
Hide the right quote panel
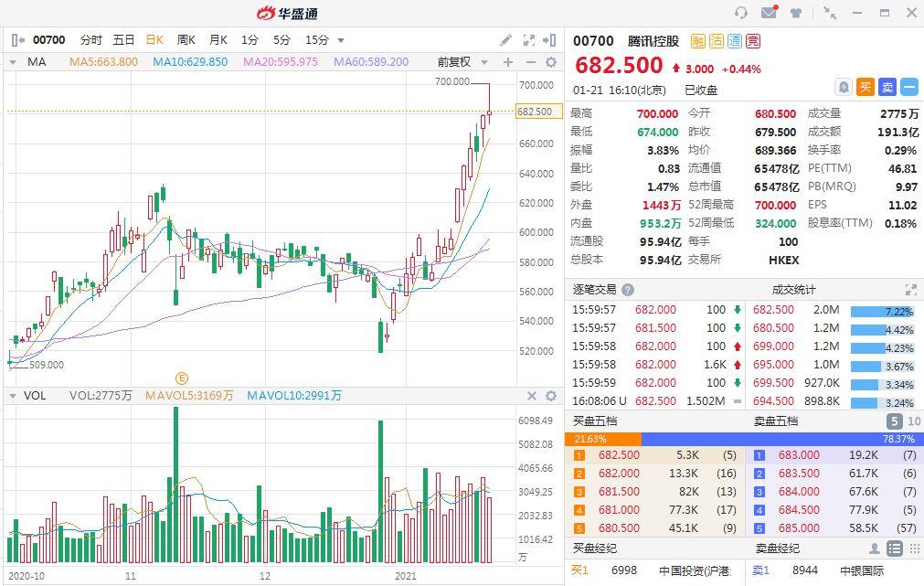[x=549, y=40]
